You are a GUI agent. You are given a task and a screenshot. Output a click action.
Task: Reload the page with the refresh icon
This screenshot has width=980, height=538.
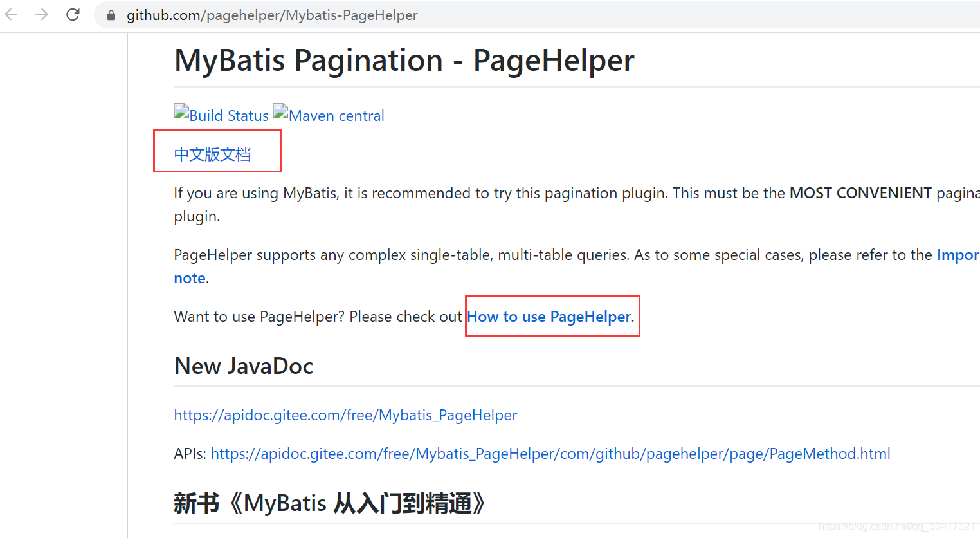[73, 14]
